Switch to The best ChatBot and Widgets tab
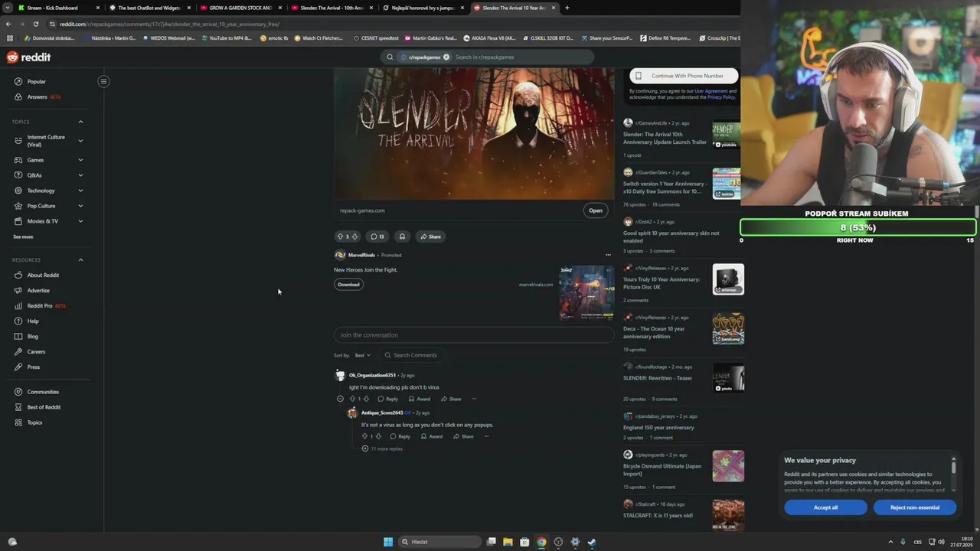The image size is (980, 551). click(x=149, y=8)
